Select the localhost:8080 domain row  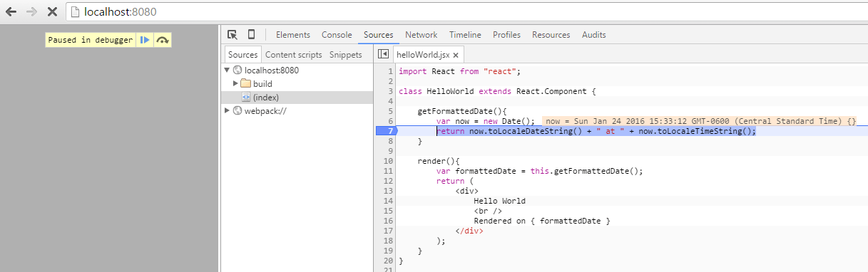(x=297, y=70)
